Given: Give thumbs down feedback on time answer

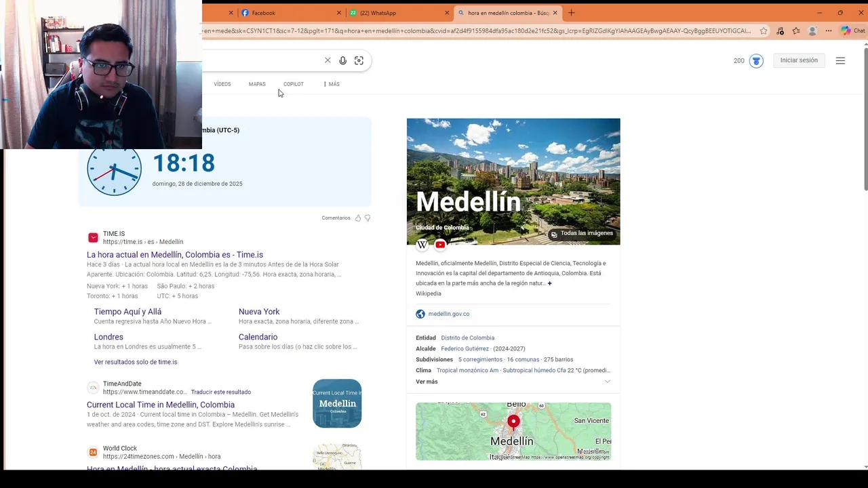Looking at the screenshot, I should (x=368, y=218).
